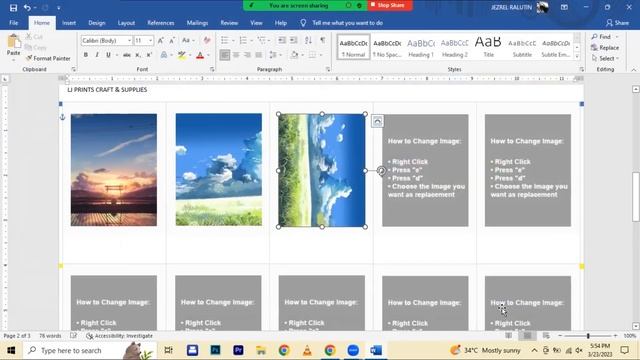
Task: Open Accessibility: Investigate in status bar
Action: (120, 336)
